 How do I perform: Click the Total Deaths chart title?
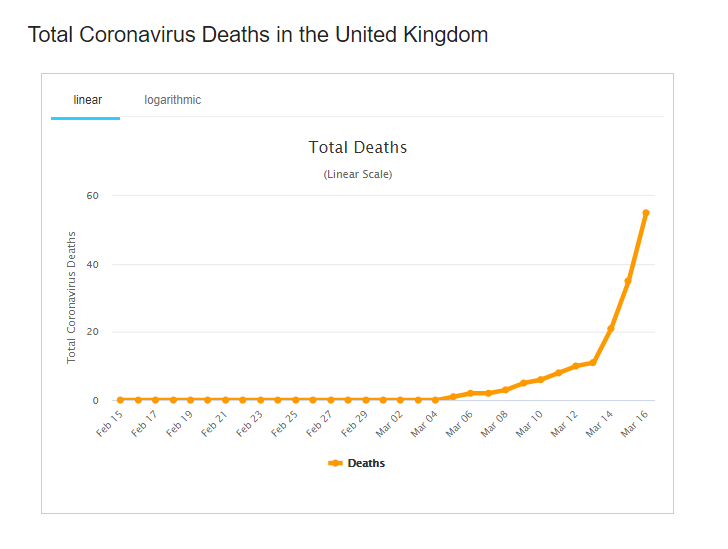point(358,147)
